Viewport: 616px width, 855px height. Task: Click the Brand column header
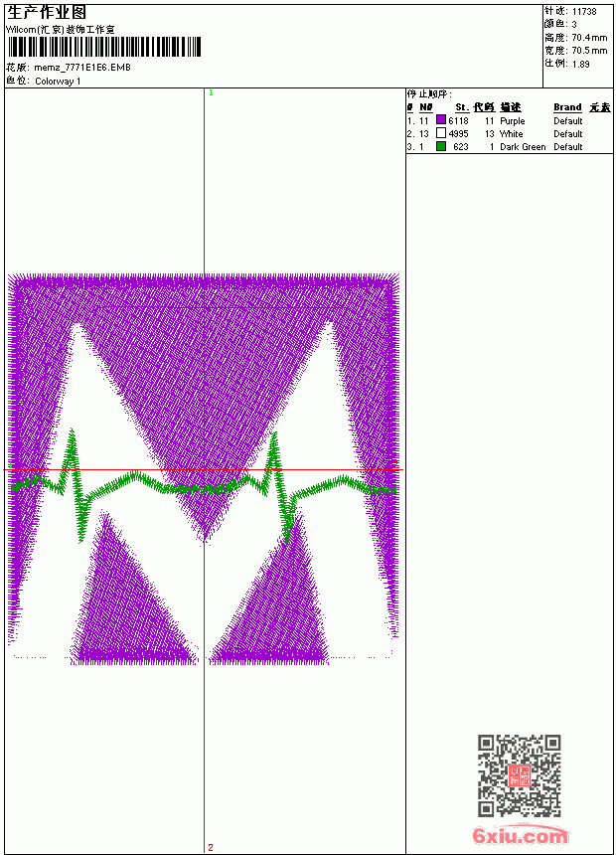[567, 107]
